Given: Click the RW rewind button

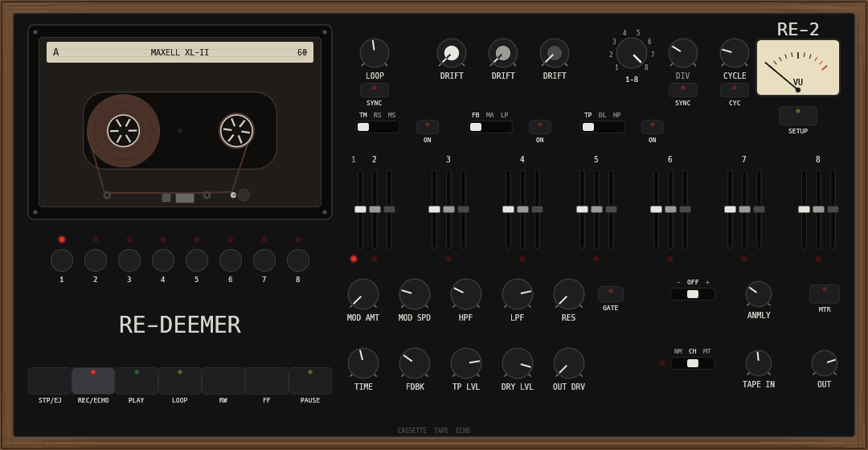Looking at the screenshot, I should click(x=223, y=381).
